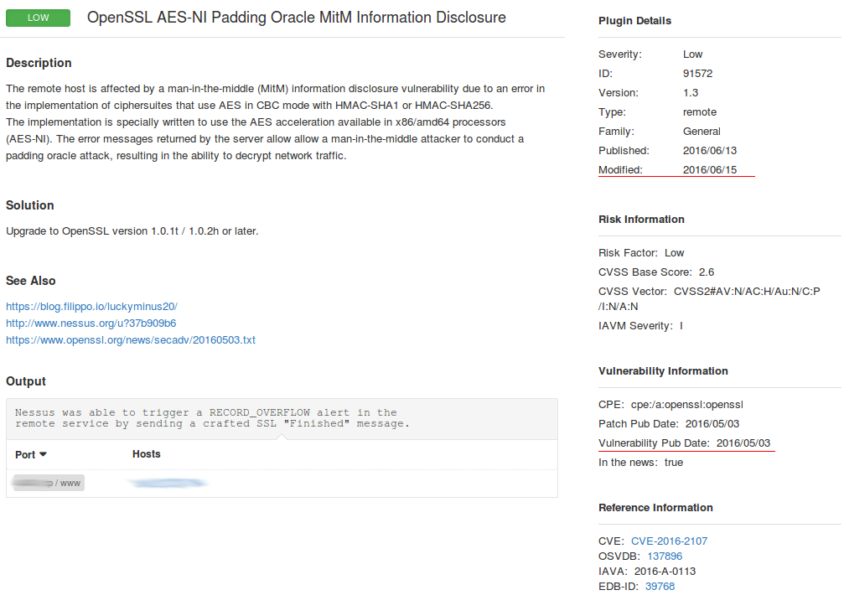This screenshot has height=616, width=844.
Task: Click the green LOW severity badge
Action: click(x=38, y=18)
